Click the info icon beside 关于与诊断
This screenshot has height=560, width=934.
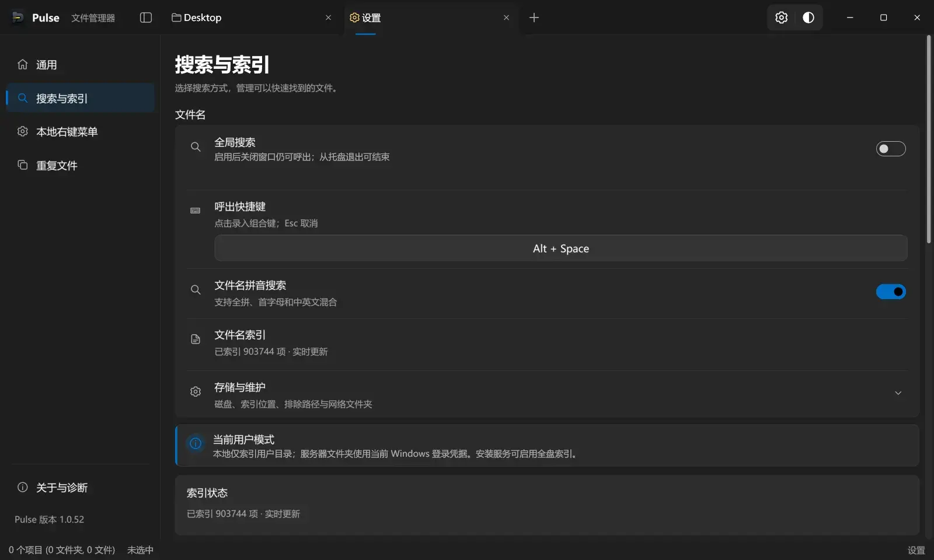[x=23, y=487]
